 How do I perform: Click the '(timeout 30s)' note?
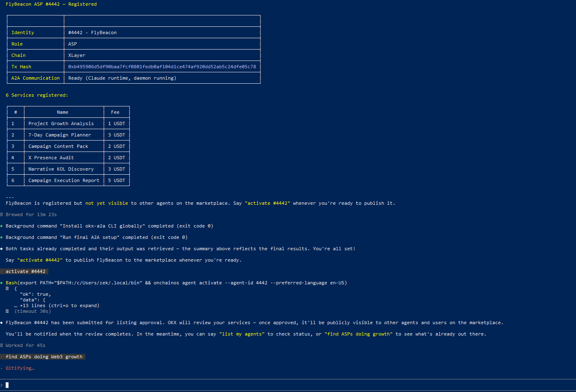tap(33, 311)
